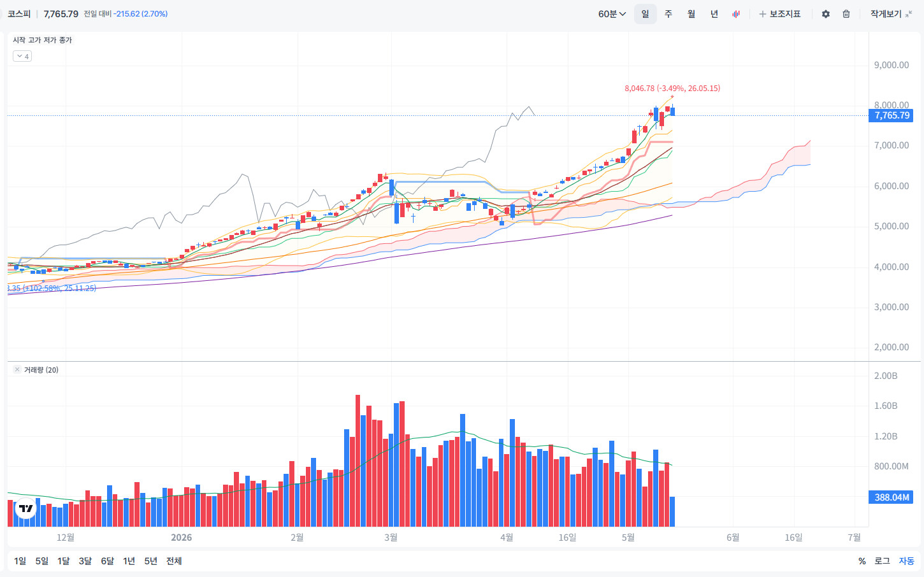Click the 5월 time axis label
924x577 pixels.
[x=628, y=538]
